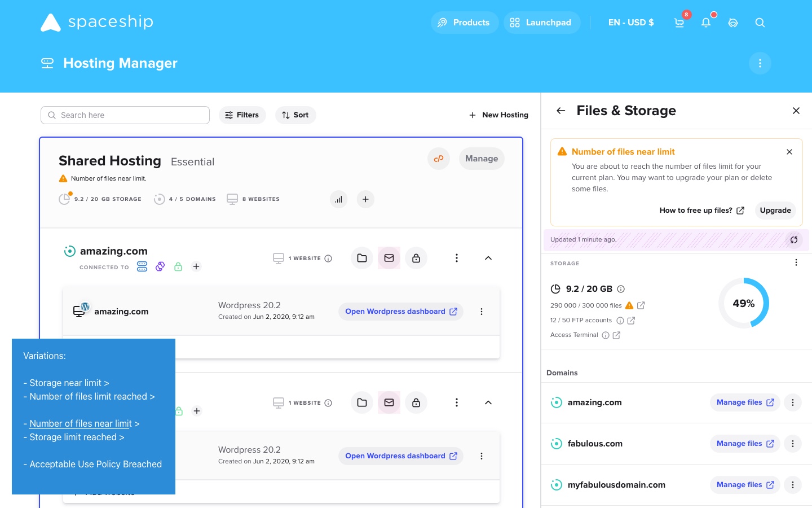Open folder icon in second domain row
This screenshot has width=812, height=508.
pos(362,402)
